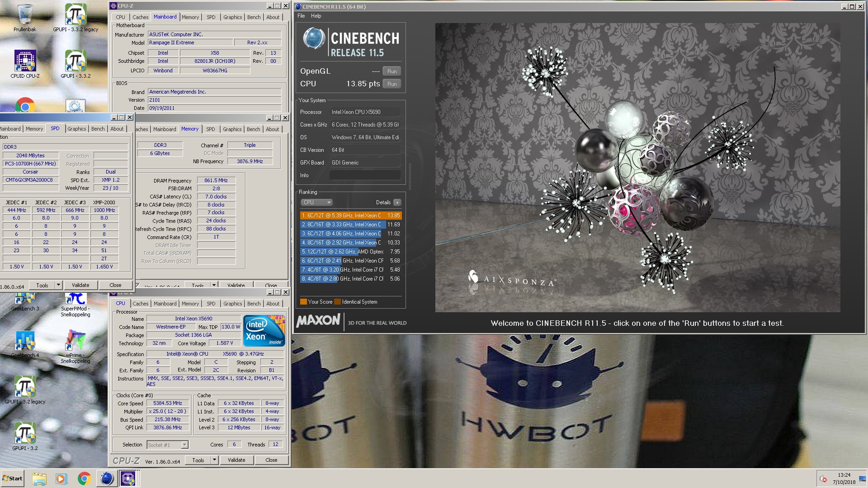Click orange Your Score legend swatch
The height and width of the screenshot is (488, 868).
point(303,302)
